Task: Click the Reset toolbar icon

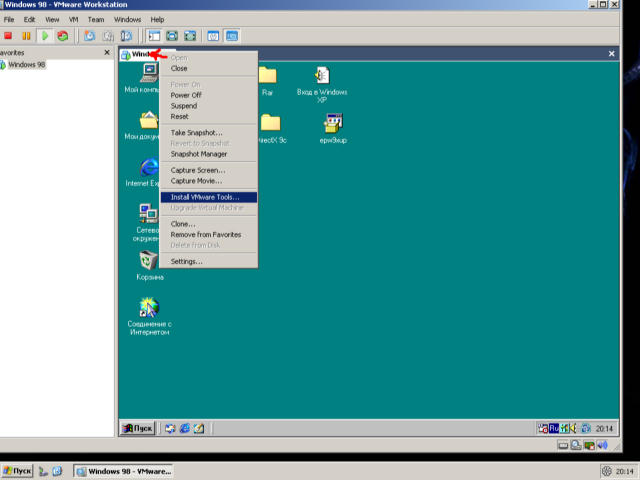Action: [63, 35]
